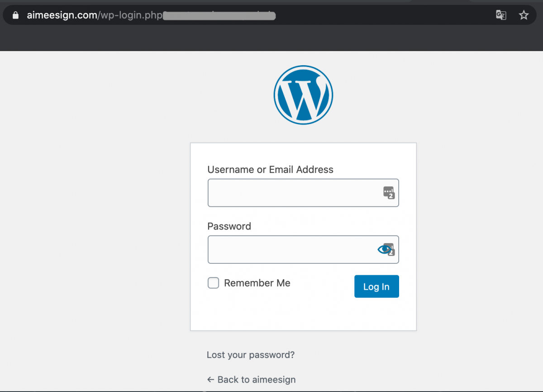Screen dimensions: 543x392
Task: Click the left arrow before Back to aimeesign
Action: pyautogui.click(x=210, y=379)
